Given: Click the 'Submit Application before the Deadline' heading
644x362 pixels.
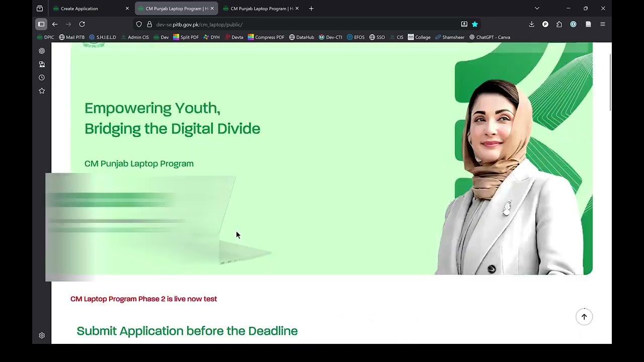Looking at the screenshot, I should (187, 331).
